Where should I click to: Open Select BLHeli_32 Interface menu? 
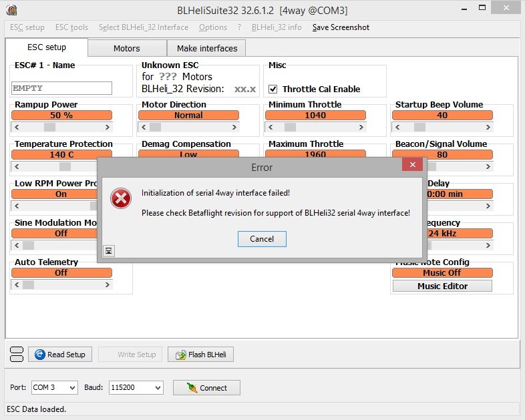click(144, 27)
